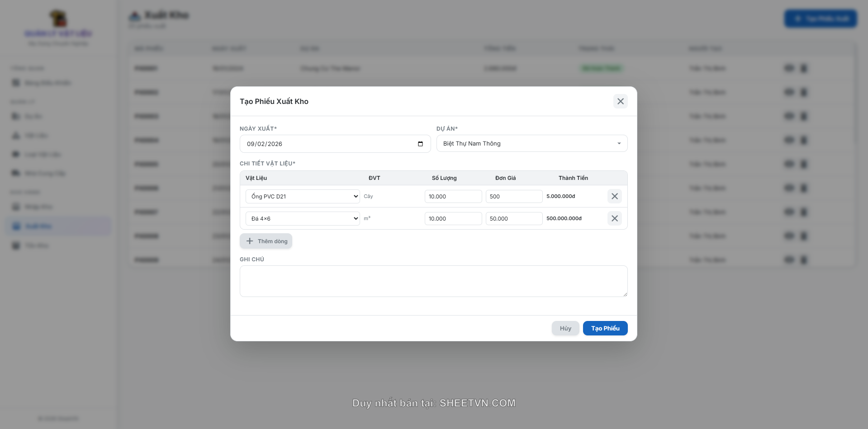Click the Đơn Giá field showing 50.000
Viewport: 868px width, 429px height.
(514, 218)
